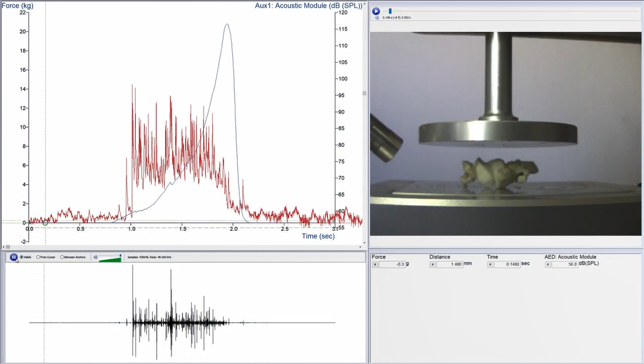The width and height of the screenshot is (644, 364).
Task: Click the Time value field
Action: (x=507, y=265)
